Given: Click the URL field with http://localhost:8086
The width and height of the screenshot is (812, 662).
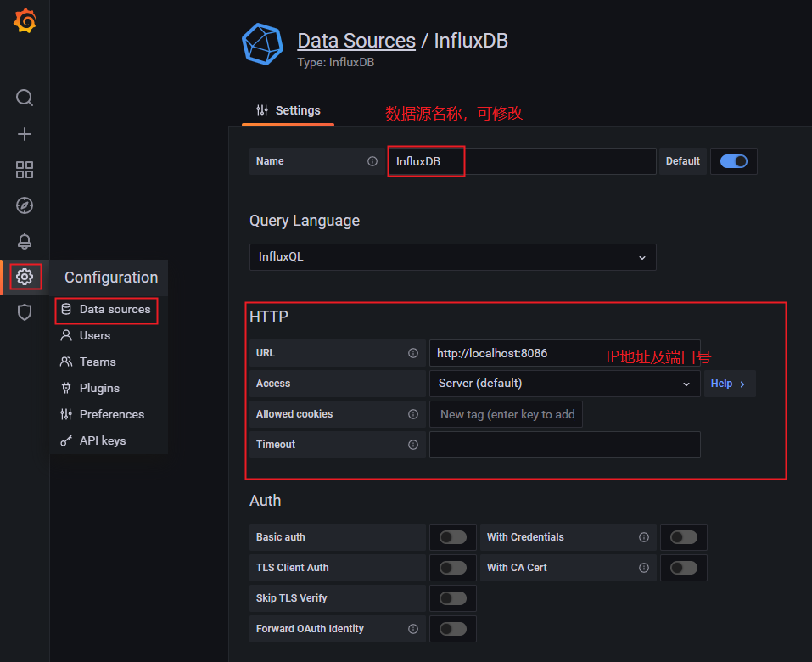Looking at the screenshot, I should click(x=564, y=353).
